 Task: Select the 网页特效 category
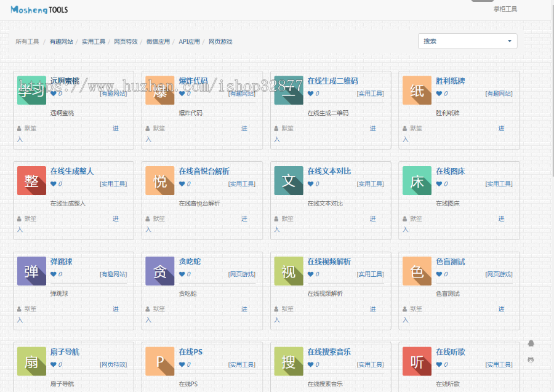coord(126,42)
